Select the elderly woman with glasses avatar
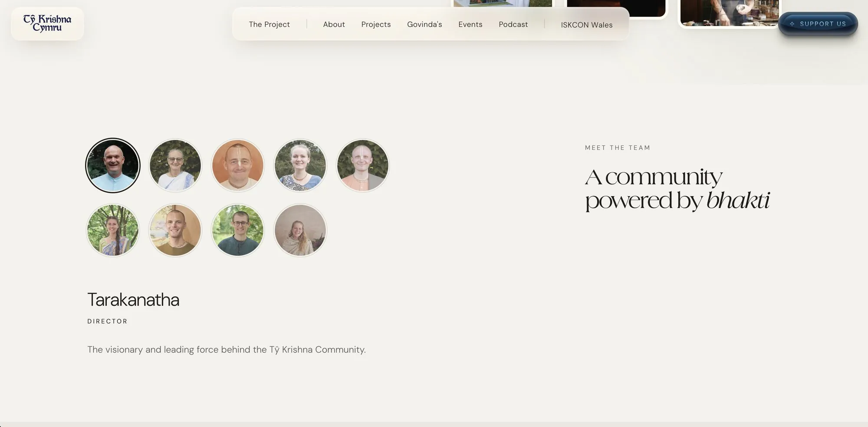This screenshot has height=427, width=868. (x=175, y=165)
